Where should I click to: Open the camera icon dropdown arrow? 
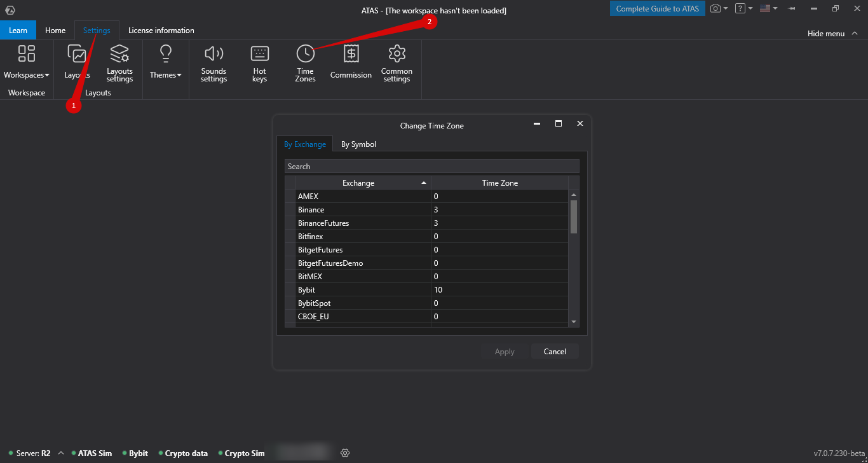coord(726,8)
